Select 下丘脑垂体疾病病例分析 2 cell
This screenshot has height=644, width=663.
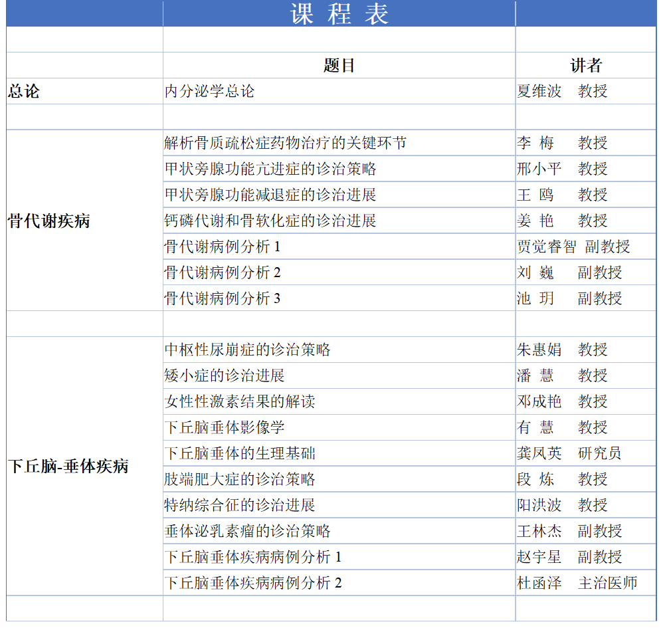pyautogui.click(x=339, y=582)
